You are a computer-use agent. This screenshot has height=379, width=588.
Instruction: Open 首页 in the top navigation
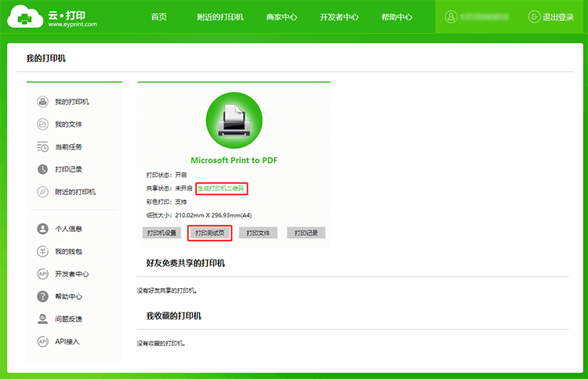[158, 17]
